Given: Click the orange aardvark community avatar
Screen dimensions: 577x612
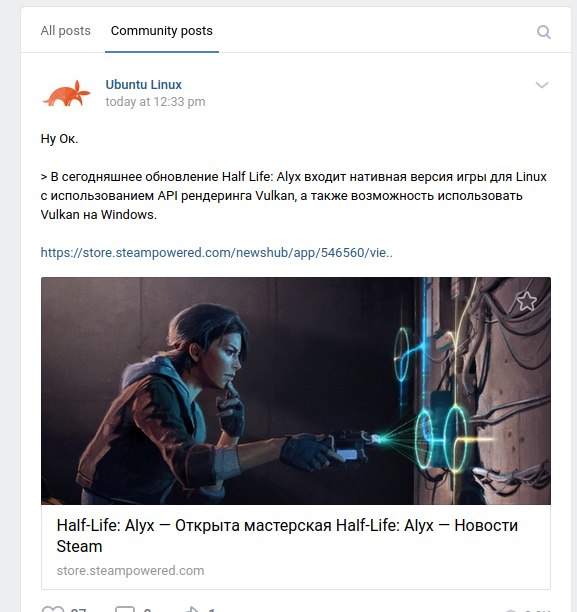Looking at the screenshot, I should (66, 93).
